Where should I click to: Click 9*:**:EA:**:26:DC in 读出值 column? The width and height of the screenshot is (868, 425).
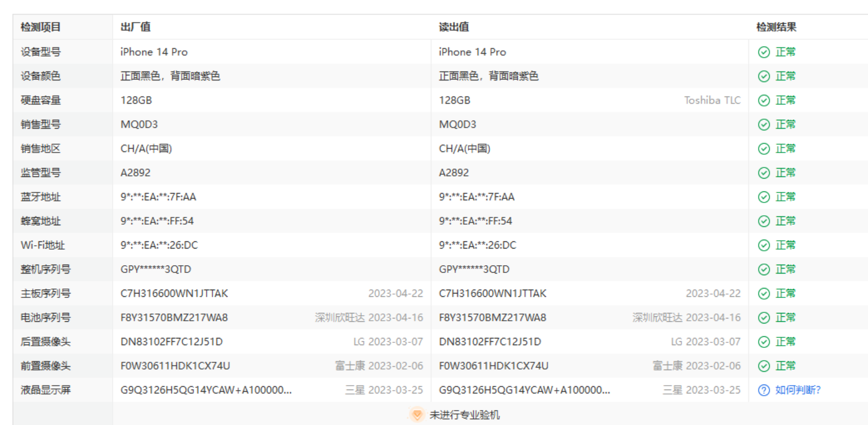point(478,245)
